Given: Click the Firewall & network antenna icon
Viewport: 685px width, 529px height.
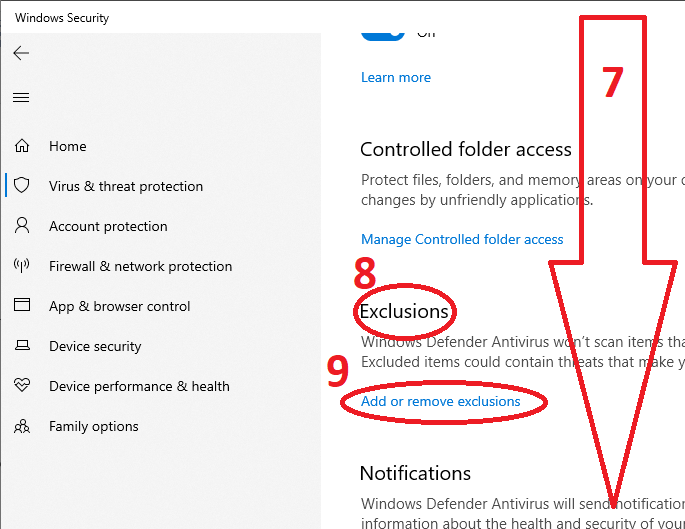Looking at the screenshot, I should point(22,266).
